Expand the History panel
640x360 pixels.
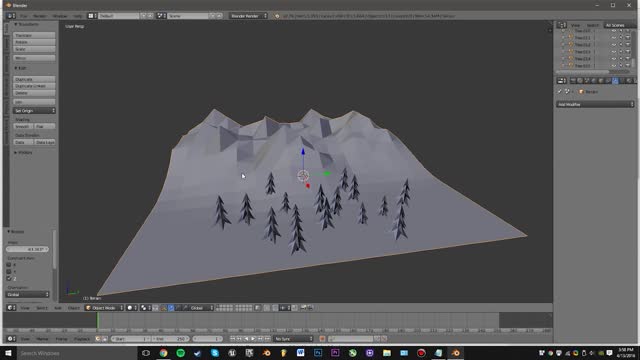coord(23,153)
